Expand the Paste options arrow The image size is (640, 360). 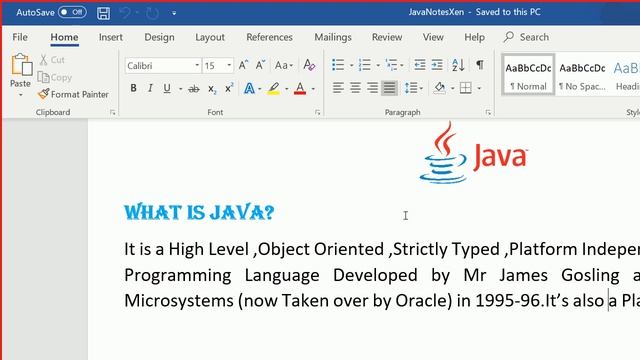[x=20, y=95]
